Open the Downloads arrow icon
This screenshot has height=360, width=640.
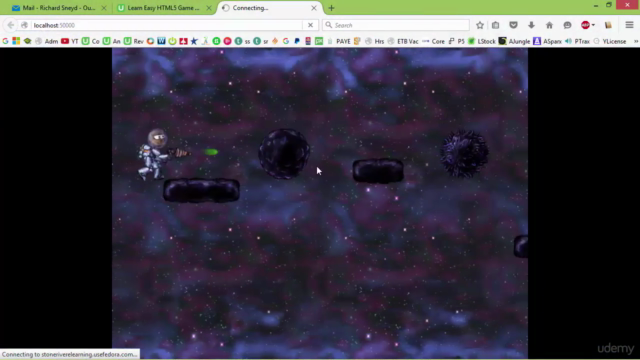click(531, 25)
